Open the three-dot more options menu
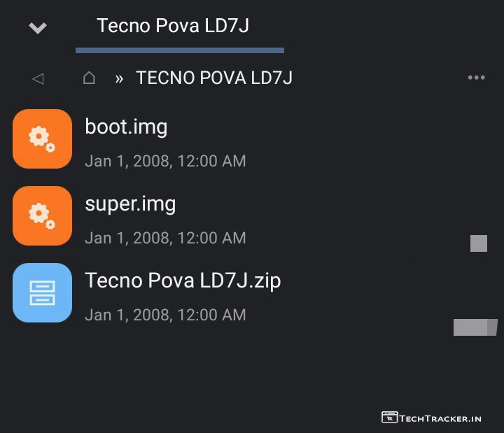This screenshot has width=504, height=433. pyautogui.click(x=476, y=78)
